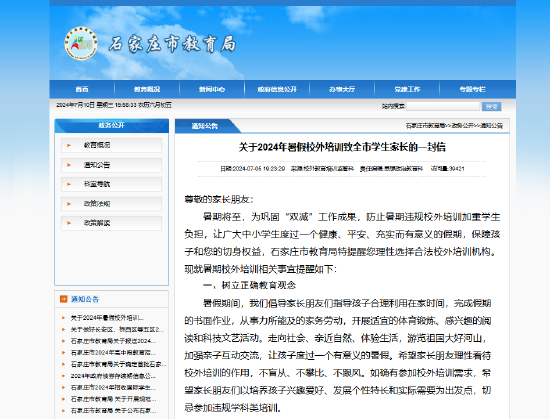Image resolution: width=550 pixels, height=419 pixels.
Task: Open news item 关于做好长安区、桥西区等五区...
Action: coord(117,330)
